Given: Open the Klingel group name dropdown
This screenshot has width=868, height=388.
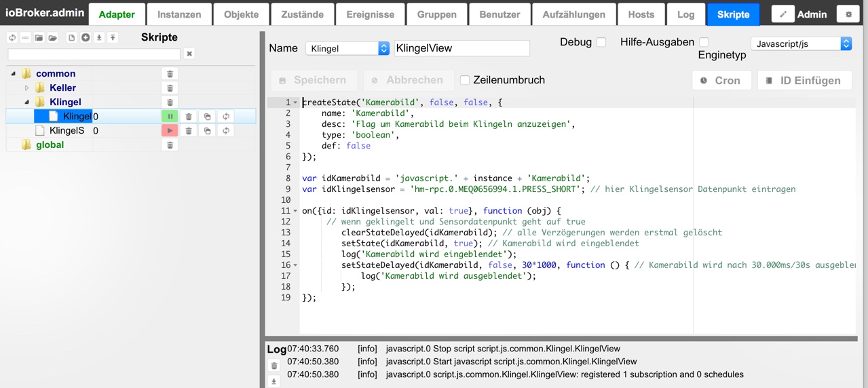Looking at the screenshot, I should tap(347, 48).
